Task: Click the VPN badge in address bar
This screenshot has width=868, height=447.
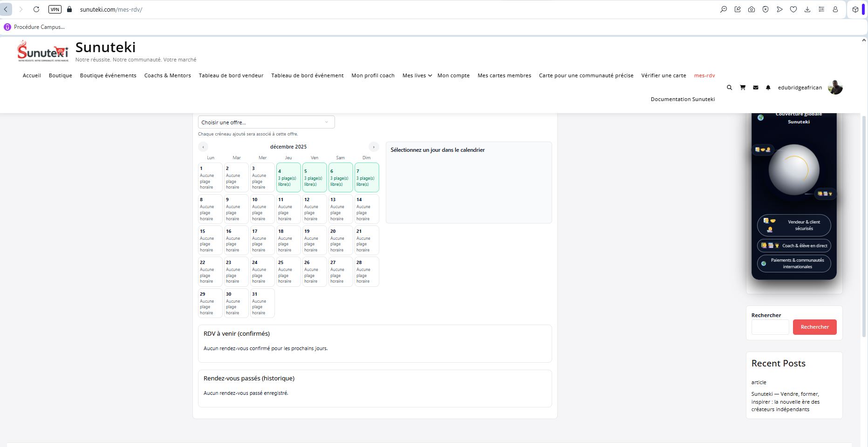Action: tap(55, 9)
